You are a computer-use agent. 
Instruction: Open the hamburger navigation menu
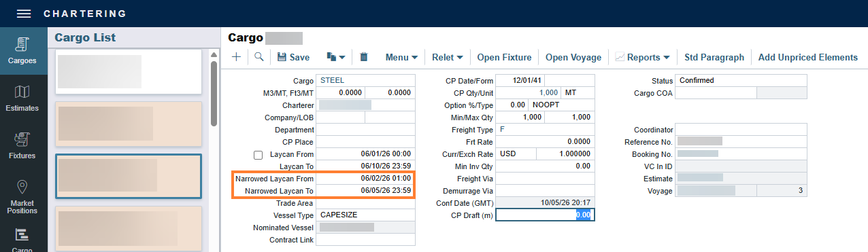(24, 14)
